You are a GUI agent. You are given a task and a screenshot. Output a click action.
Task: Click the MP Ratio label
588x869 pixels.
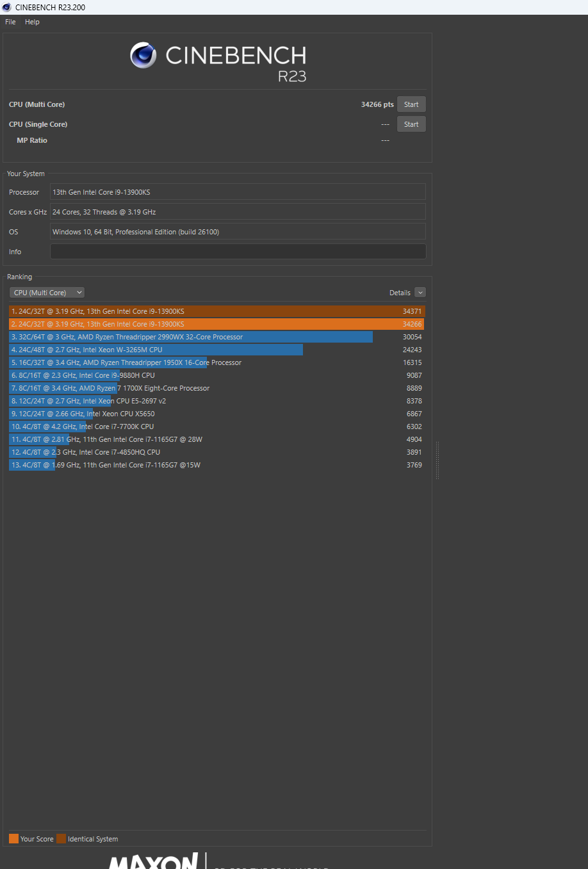[32, 140]
